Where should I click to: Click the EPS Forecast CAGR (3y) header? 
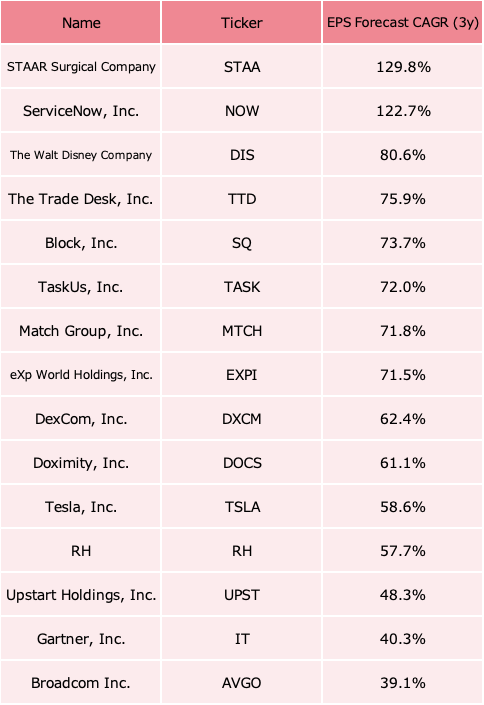403,22
